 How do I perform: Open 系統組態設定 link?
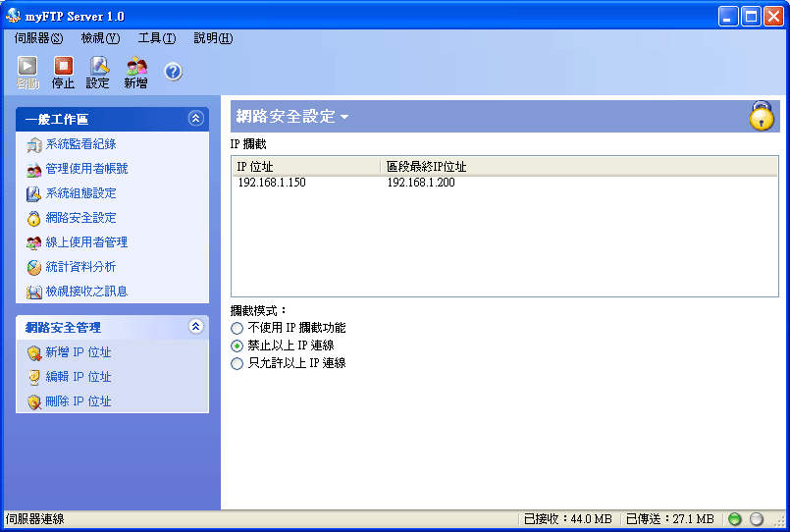81,193
